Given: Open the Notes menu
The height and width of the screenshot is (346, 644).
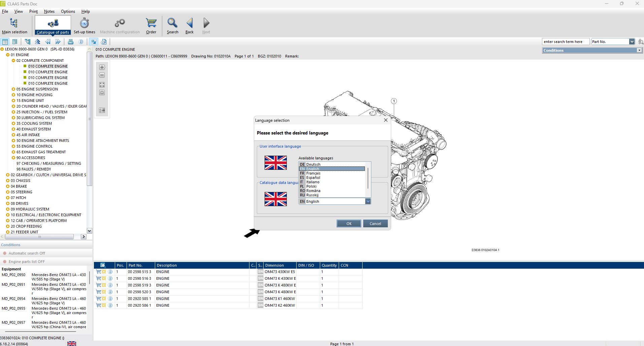Looking at the screenshot, I should [49, 11].
